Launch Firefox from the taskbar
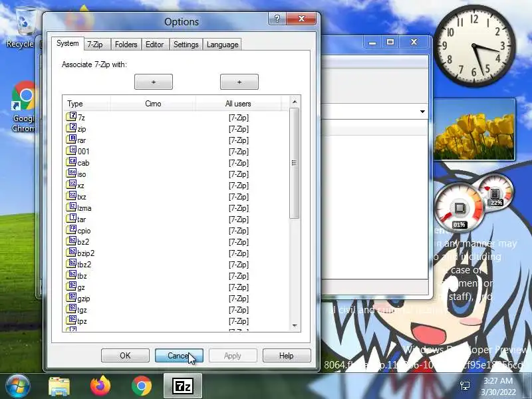This screenshot has height=399, width=532. [100, 386]
